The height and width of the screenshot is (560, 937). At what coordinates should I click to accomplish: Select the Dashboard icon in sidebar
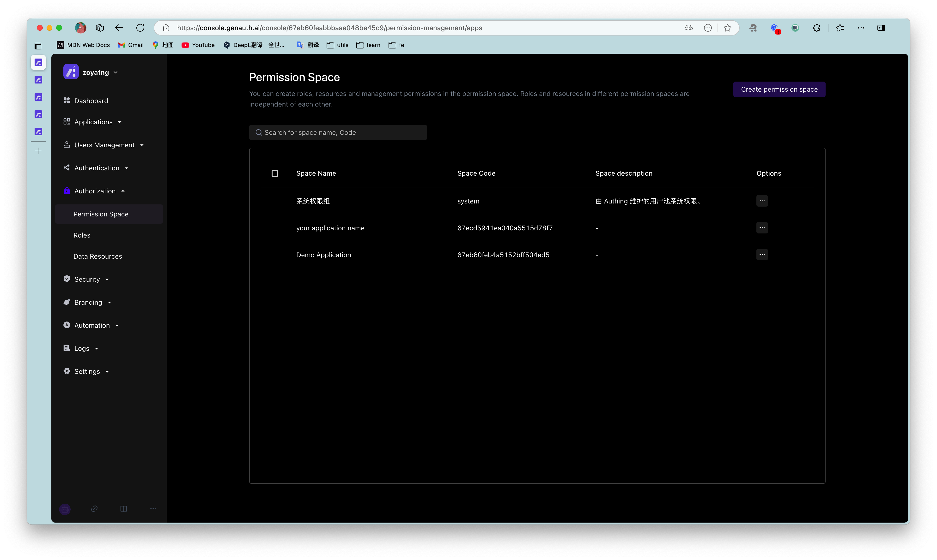67,100
